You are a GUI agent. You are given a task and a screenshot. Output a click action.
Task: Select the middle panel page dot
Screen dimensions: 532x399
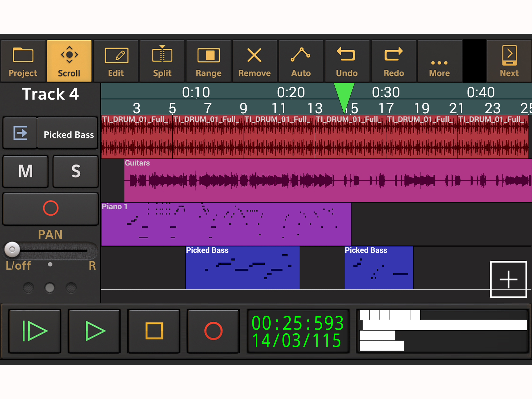(x=50, y=288)
